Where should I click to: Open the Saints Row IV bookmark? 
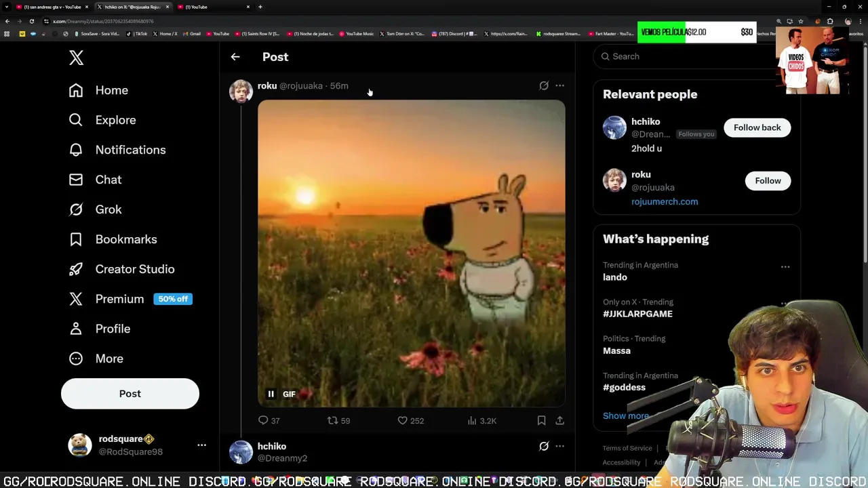[258, 33]
